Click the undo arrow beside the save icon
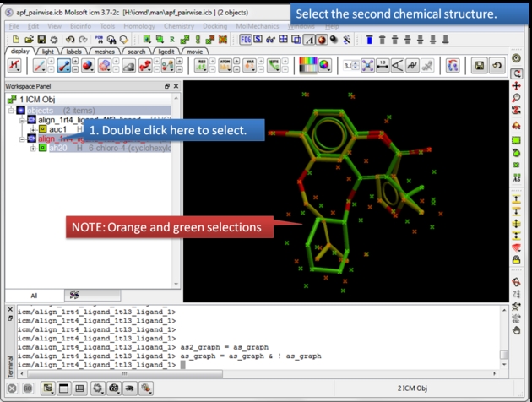Image resolution: width=532 pixels, height=402 pixels. click(495, 65)
